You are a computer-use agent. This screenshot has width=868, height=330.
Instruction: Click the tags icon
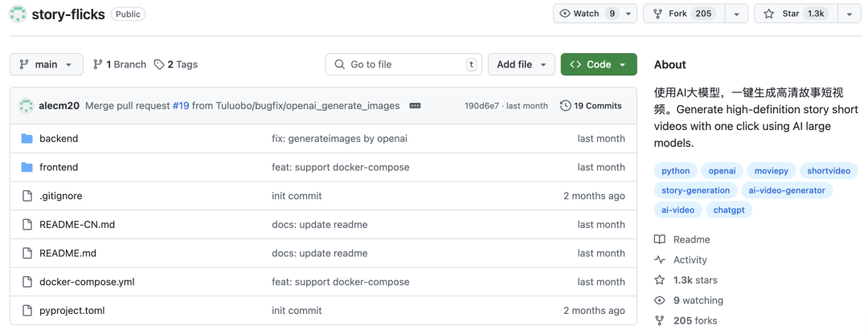tap(159, 64)
